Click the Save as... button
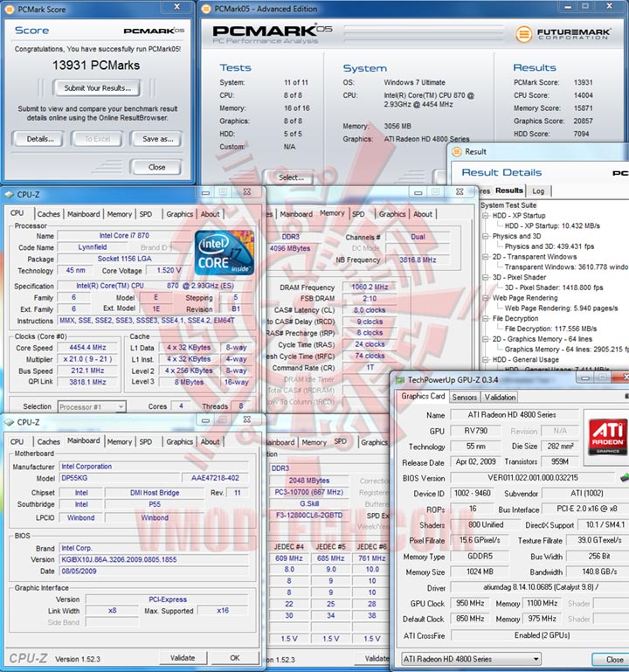The width and height of the screenshot is (629, 672). 157,139
